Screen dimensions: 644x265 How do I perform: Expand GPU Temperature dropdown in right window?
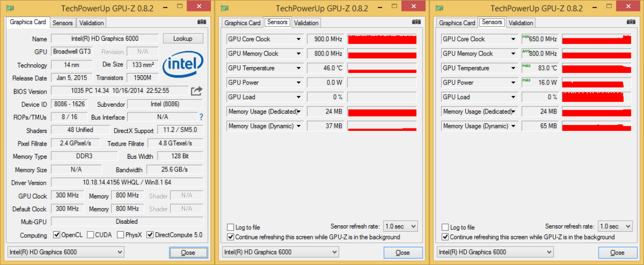coord(513,68)
